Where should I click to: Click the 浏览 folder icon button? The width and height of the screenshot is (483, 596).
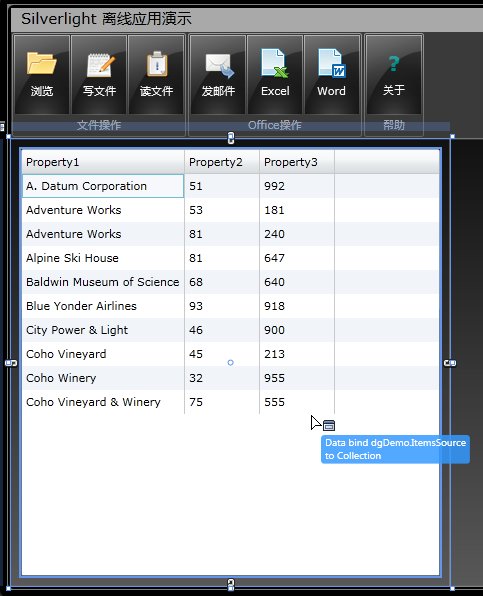coord(42,74)
